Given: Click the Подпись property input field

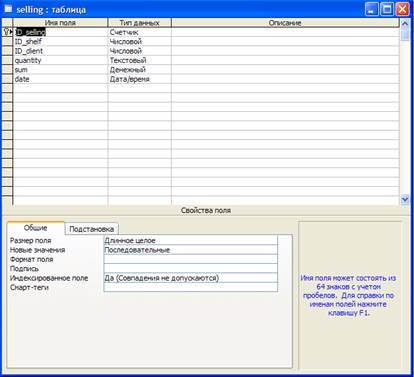Looking at the screenshot, I should click(191, 268).
